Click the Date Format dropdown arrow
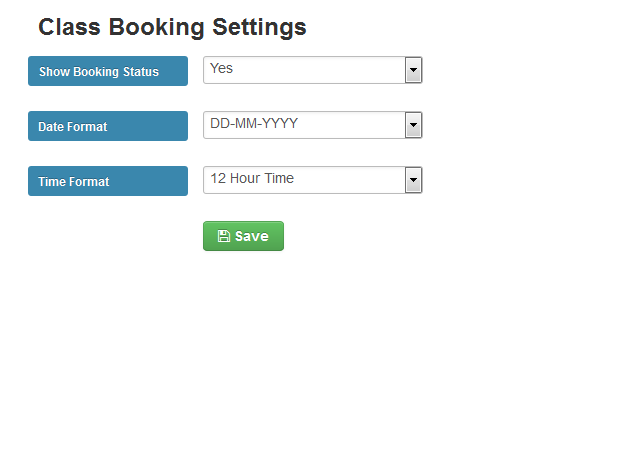Screen dimensions: 638x458 (x=413, y=125)
